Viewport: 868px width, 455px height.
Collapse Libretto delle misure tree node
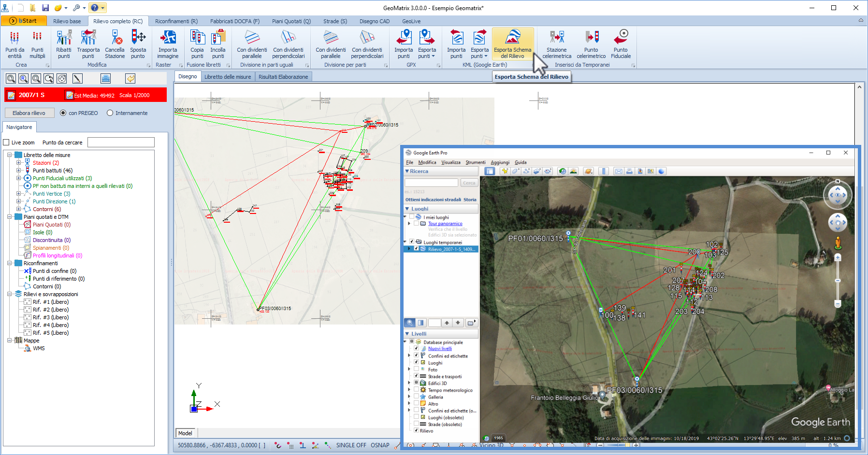pos(9,155)
